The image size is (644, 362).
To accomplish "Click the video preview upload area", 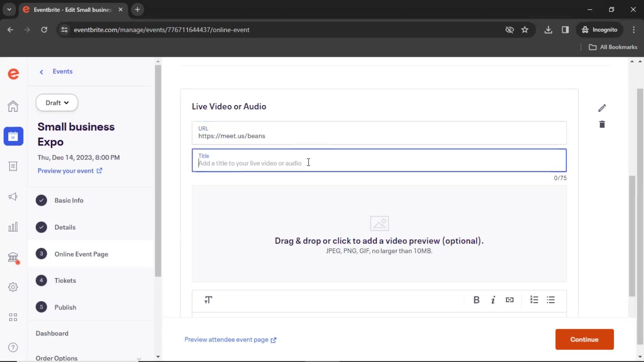I will pos(379,234).
